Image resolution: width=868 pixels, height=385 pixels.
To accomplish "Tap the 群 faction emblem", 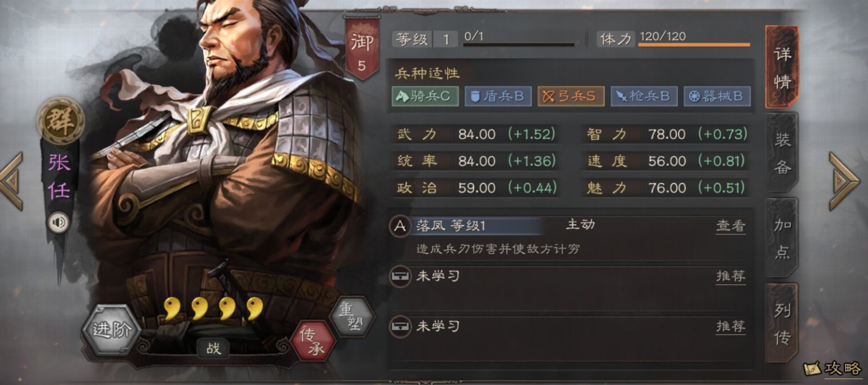I will coord(60,121).
